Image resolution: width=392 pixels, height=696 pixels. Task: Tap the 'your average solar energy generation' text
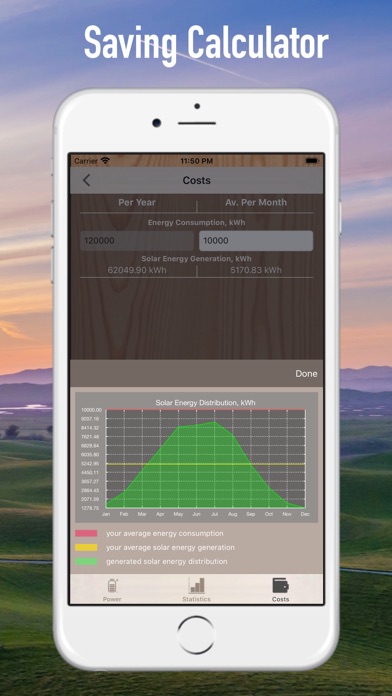pyautogui.click(x=170, y=548)
